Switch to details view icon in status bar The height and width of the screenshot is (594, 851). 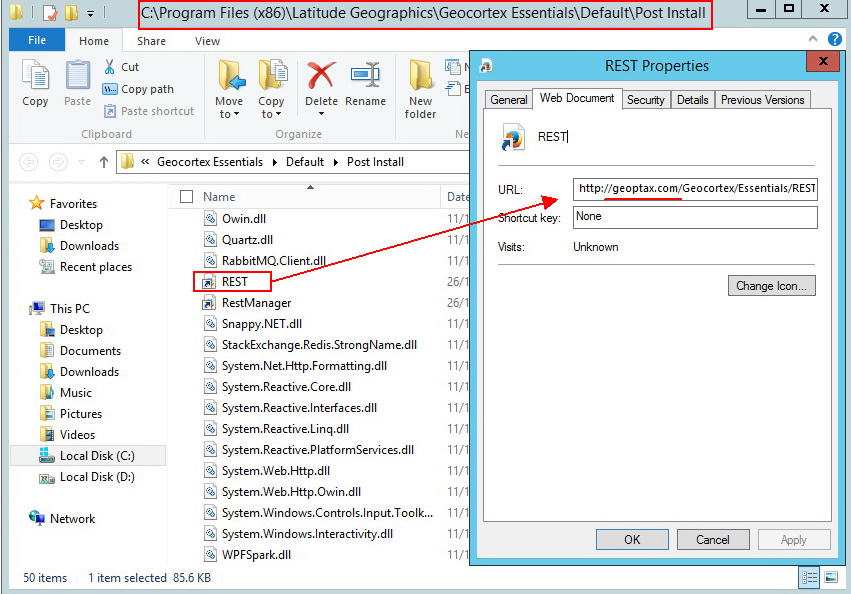[809, 578]
